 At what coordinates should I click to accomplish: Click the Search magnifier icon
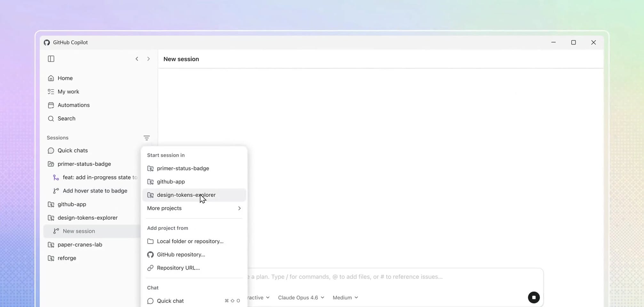coord(51,119)
